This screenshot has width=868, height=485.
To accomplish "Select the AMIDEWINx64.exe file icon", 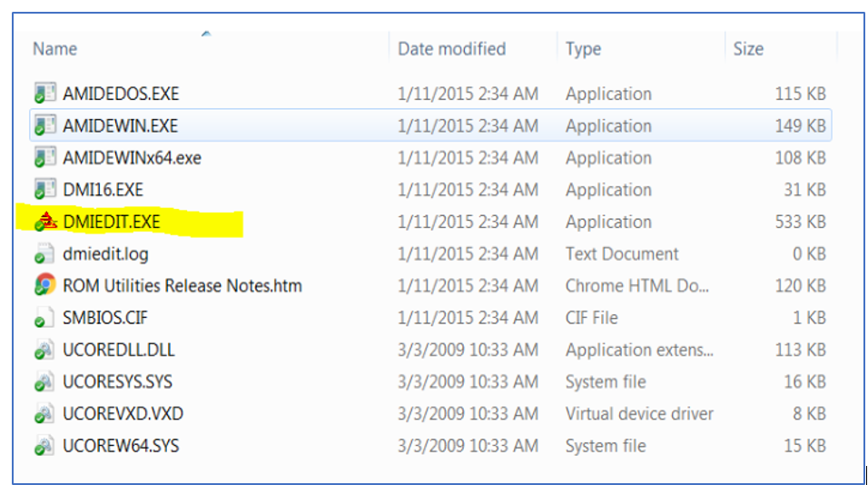I will click(x=44, y=157).
